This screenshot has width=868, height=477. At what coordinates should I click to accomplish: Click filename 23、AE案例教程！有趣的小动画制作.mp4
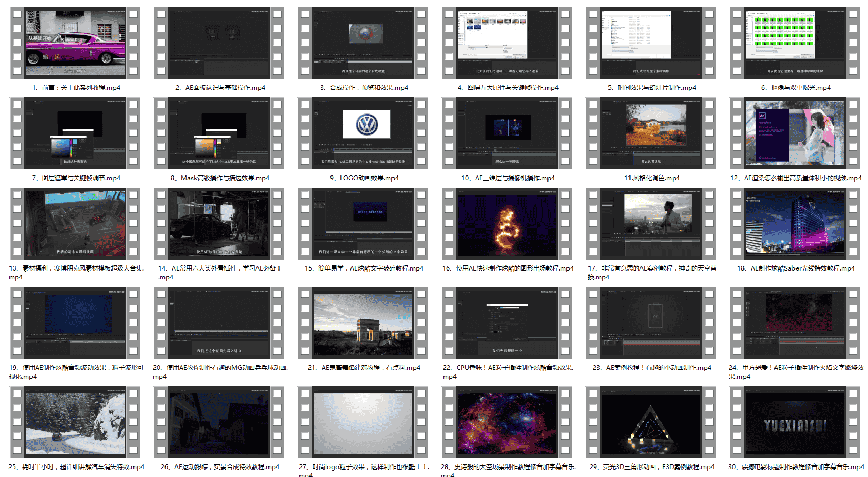pos(652,368)
